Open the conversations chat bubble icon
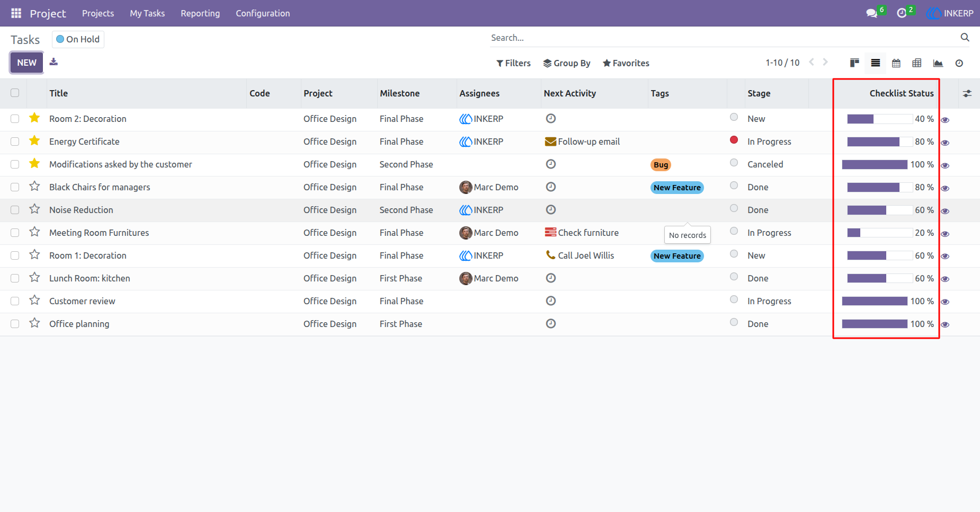 871,13
